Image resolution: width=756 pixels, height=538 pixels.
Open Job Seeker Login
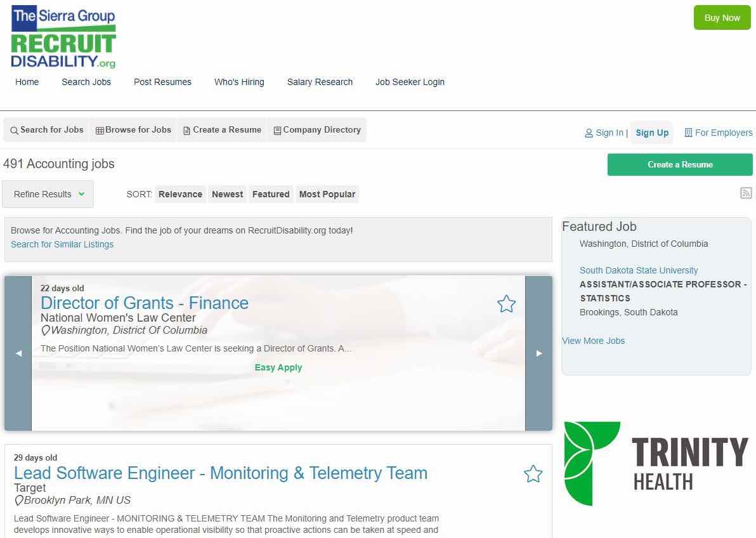tap(410, 82)
